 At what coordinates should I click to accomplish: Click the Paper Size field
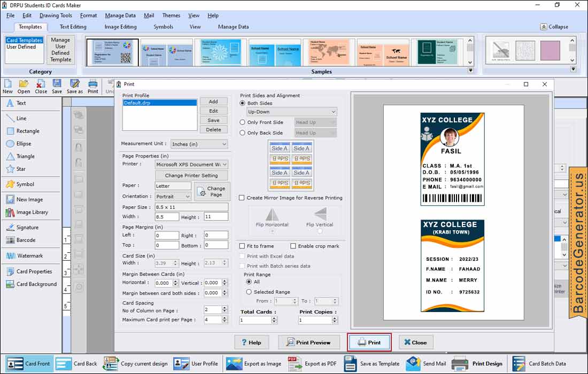[x=191, y=207]
